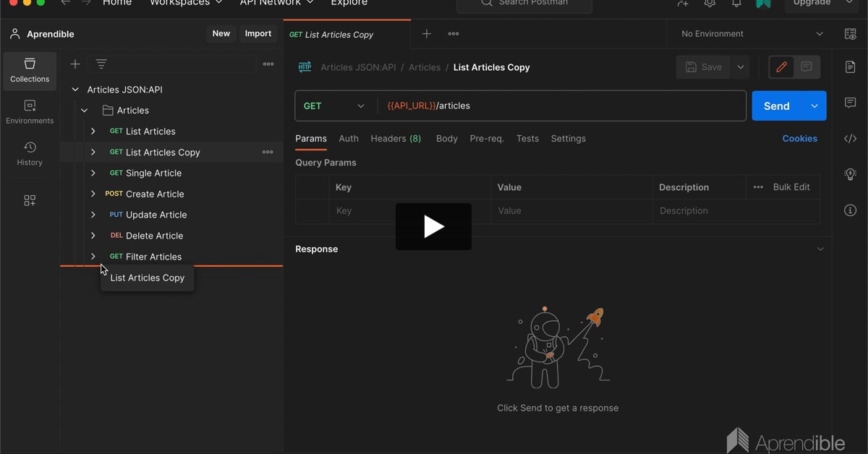Switch to Bulk Edit for query params
Screen dimensions: 868x454
(791, 187)
